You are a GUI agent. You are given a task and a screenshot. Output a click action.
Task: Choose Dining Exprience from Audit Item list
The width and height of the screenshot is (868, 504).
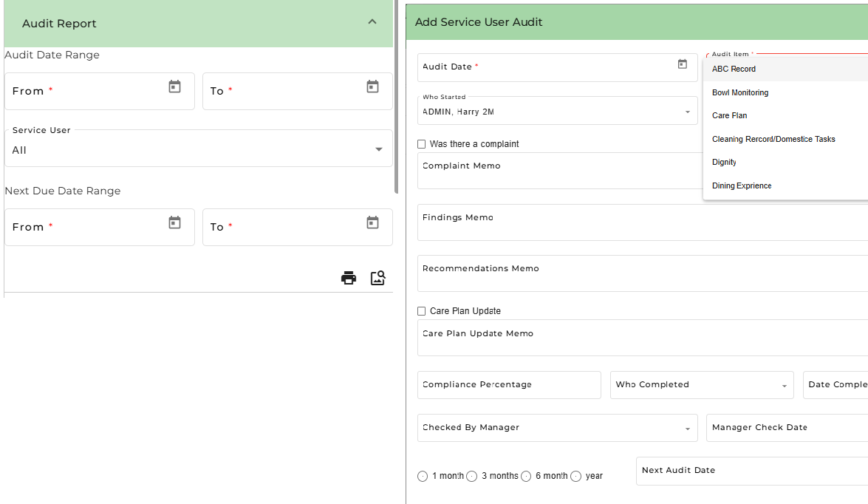[x=785, y=185]
